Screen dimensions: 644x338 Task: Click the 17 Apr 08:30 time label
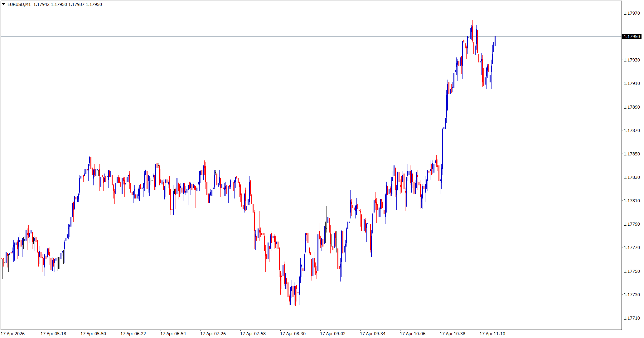(293, 334)
